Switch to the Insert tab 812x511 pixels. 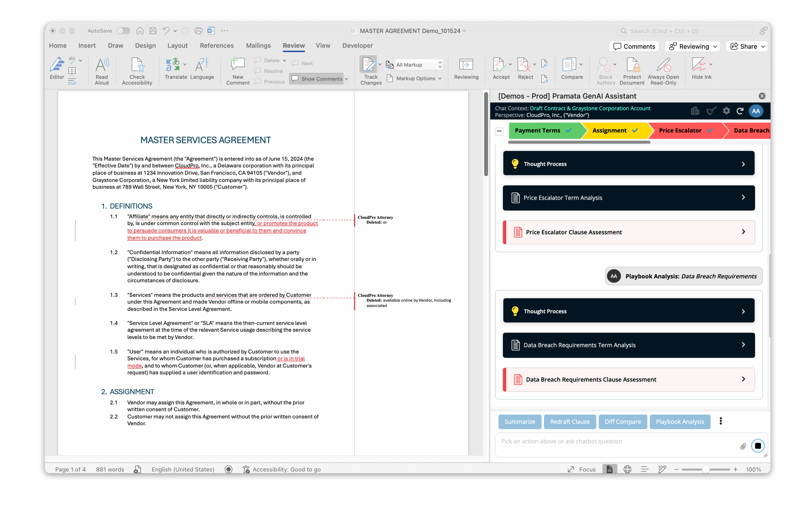coord(87,46)
